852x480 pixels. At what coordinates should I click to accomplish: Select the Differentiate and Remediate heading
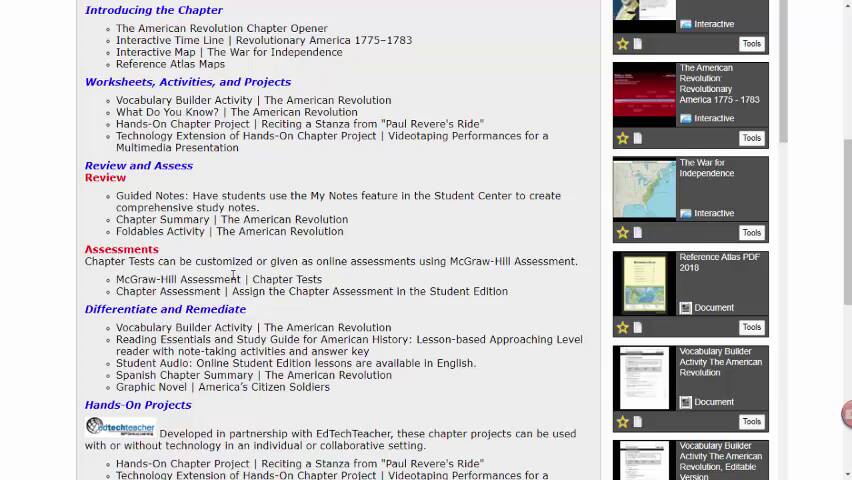pos(165,309)
